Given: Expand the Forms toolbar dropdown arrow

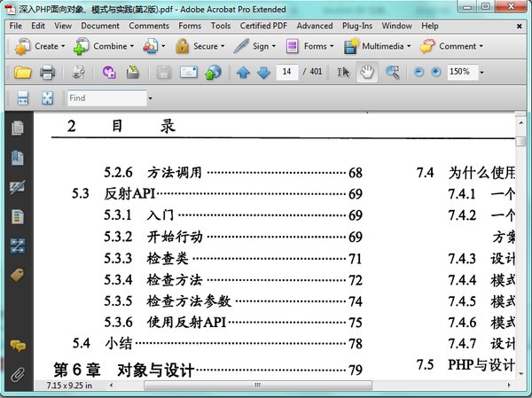Looking at the screenshot, I should pos(332,46).
